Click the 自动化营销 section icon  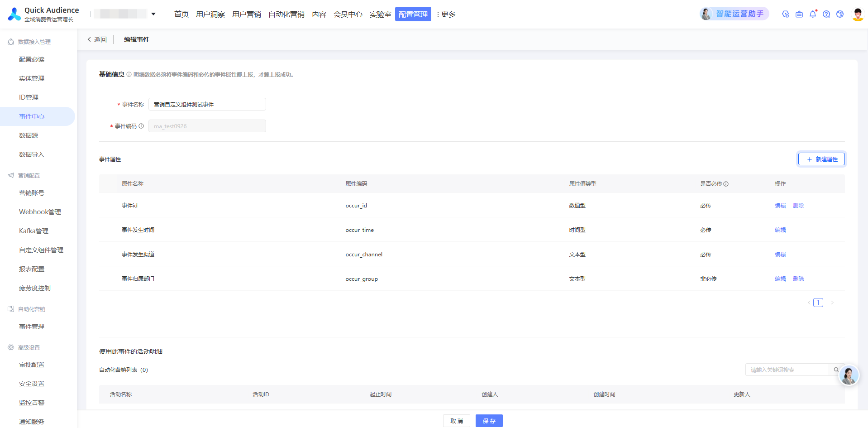[x=11, y=309]
